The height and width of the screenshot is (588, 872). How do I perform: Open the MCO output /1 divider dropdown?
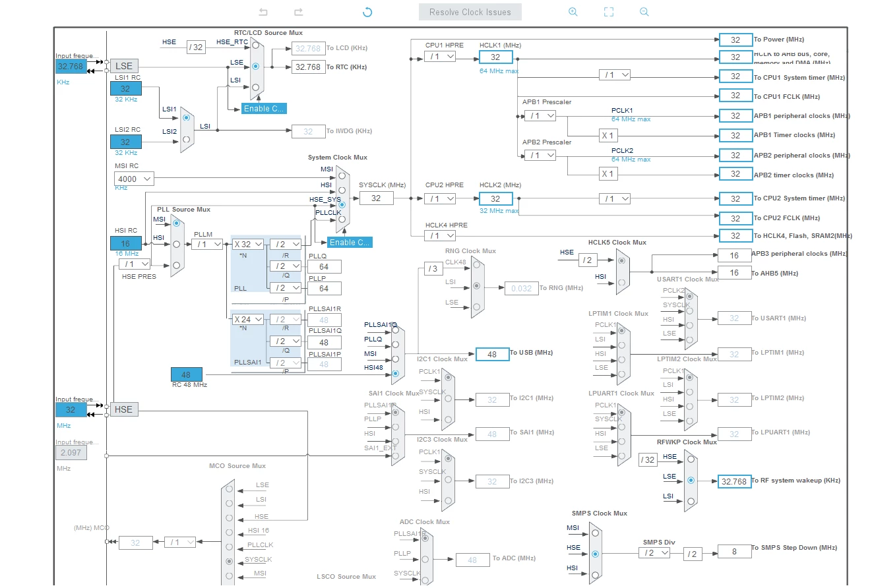pos(180,542)
